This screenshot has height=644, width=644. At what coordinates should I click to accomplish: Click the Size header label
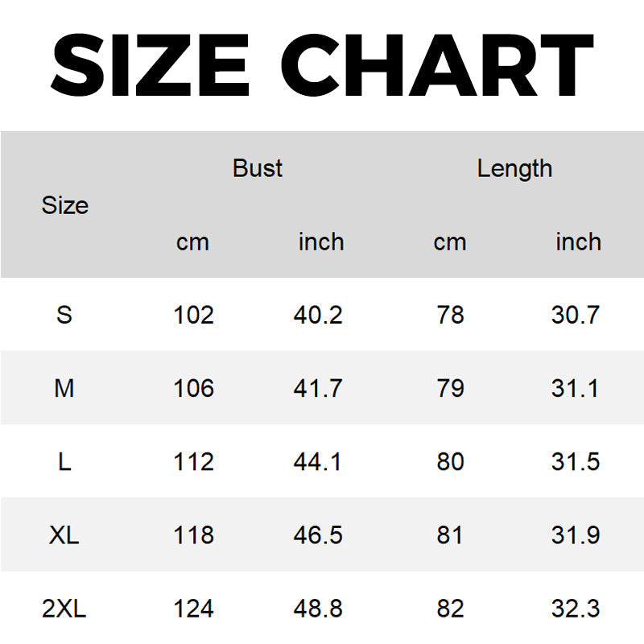pyautogui.click(x=65, y=205)
